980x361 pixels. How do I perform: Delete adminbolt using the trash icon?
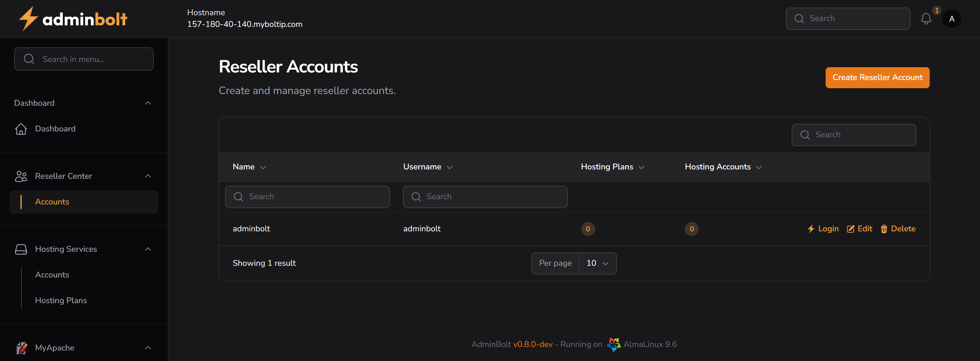pos(884,229)
